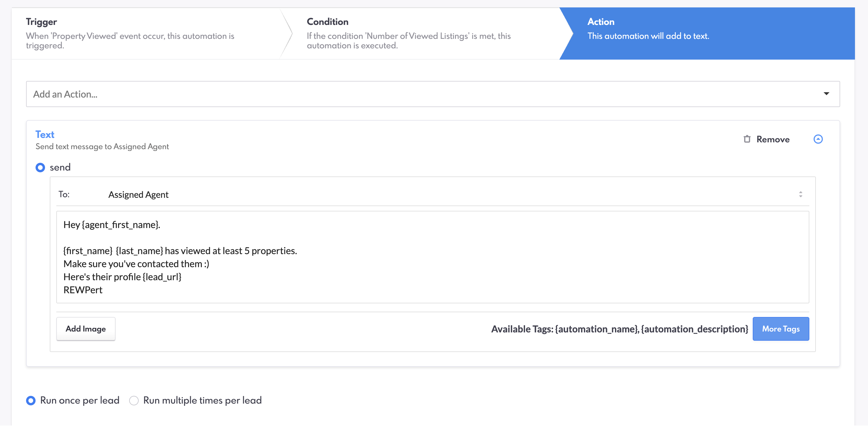Click the More Tags button
This screenshot has height=427, width=868.
click(x=780, y=329)
